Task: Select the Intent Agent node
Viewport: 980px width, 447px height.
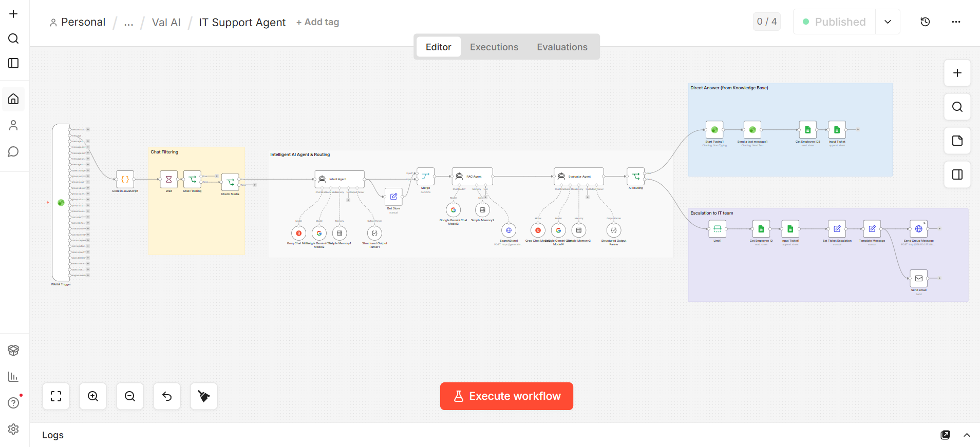Action: (x=340, y=179)
